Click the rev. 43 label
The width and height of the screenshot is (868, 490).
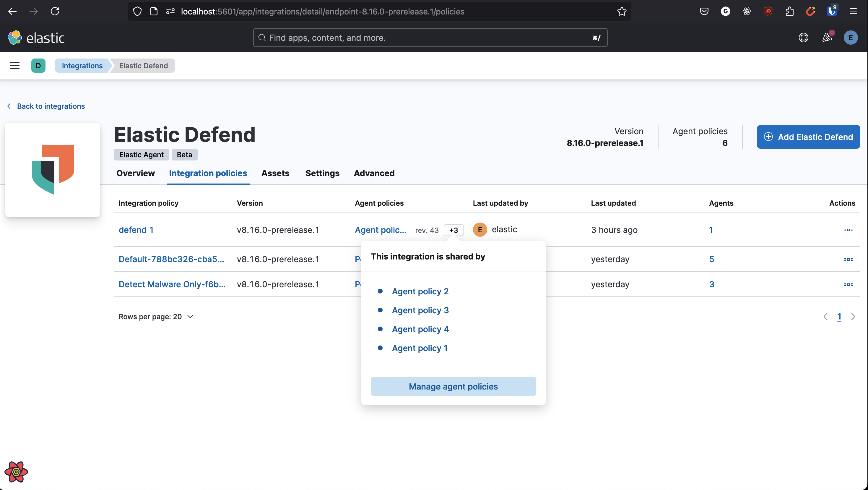(427, 230)
